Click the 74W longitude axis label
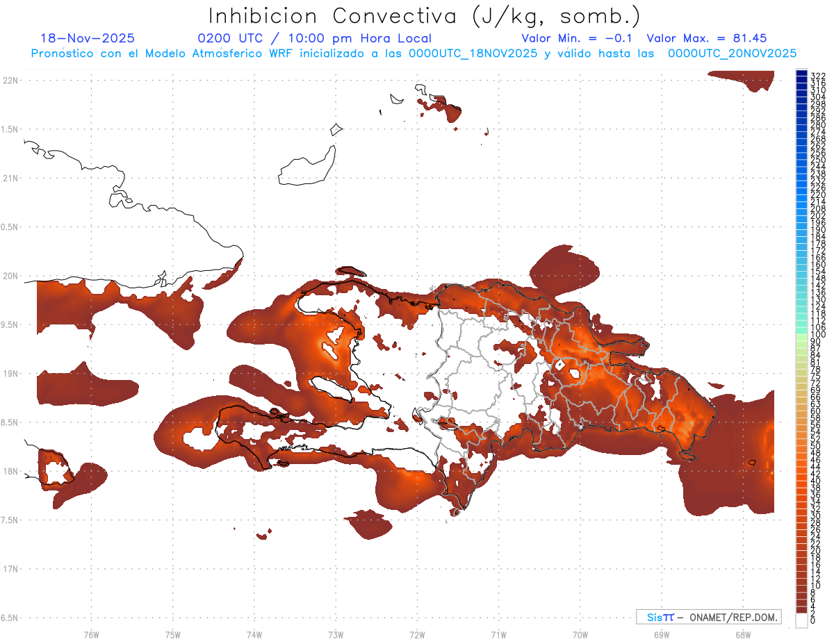This screenshot has width=834, height=644. pos(254,634)
